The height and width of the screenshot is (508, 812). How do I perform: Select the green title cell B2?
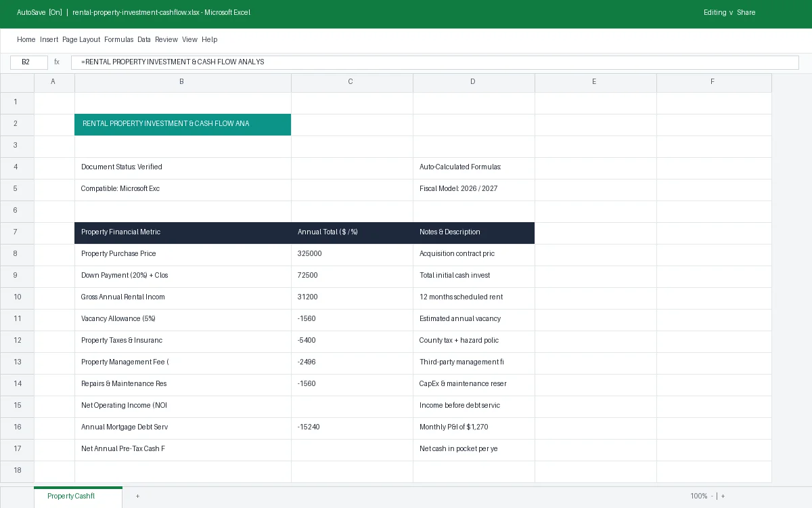tap(183, 124)
